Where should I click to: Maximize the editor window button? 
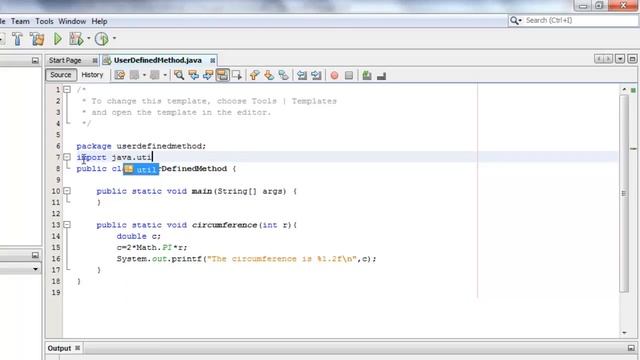point(632,59)
